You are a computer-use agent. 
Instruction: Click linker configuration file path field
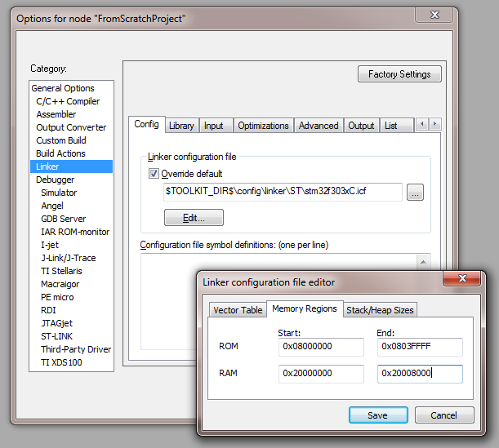coord(283,192)
